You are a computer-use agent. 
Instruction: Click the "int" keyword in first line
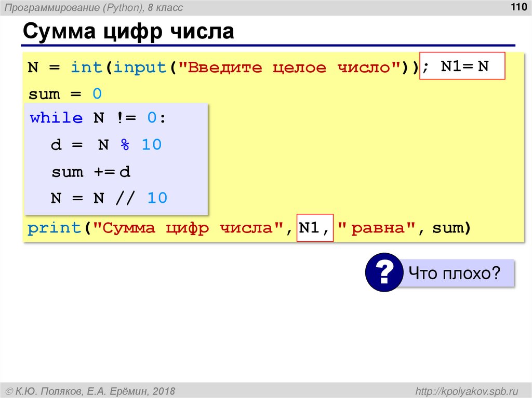87,67
